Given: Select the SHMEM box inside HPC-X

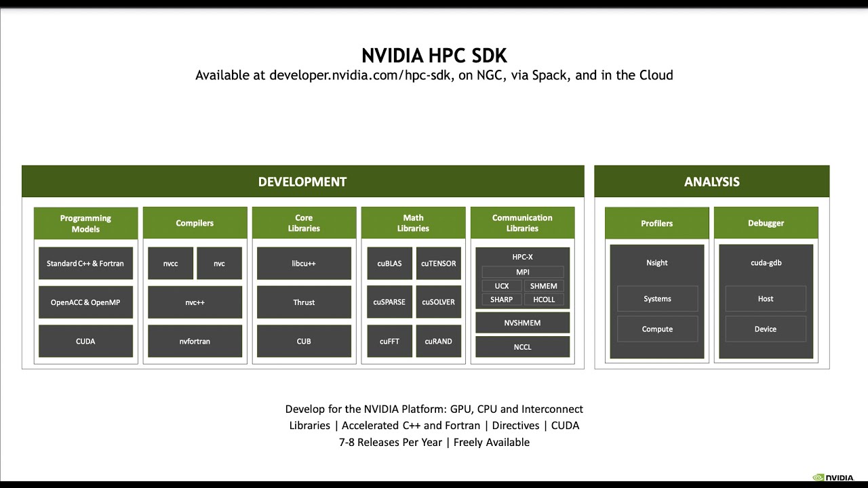Looking at the screenshot, I should pos(544,286).
